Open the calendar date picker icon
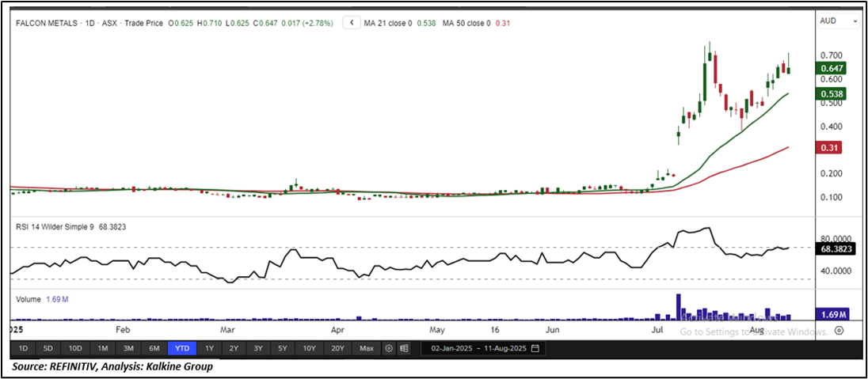 tap(535, 349)
